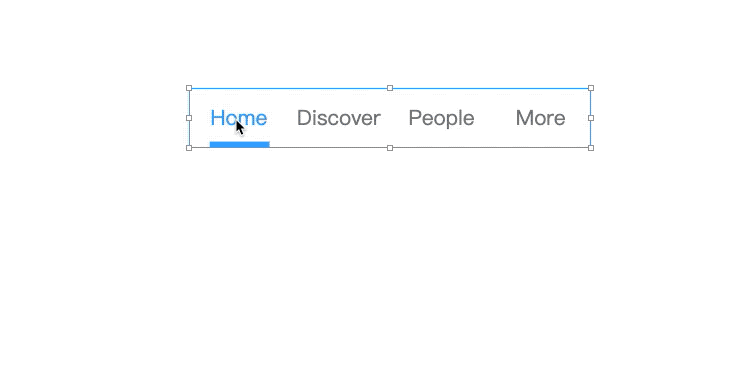Click the bottom-right corner selection handle

click(x=591, y=148)
